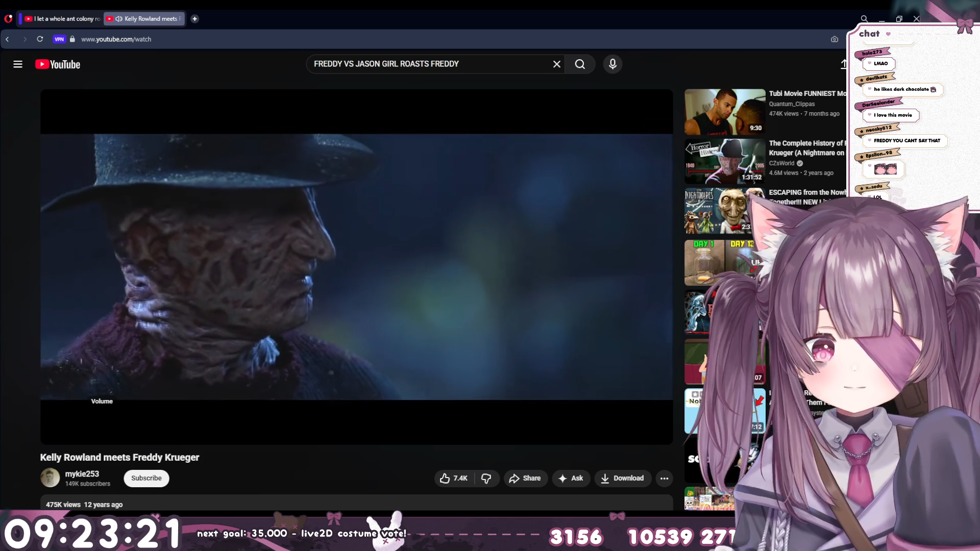The height and width of the screenshot is (551, 980).
Task: Click the Ask AI button
Action: 571,478
